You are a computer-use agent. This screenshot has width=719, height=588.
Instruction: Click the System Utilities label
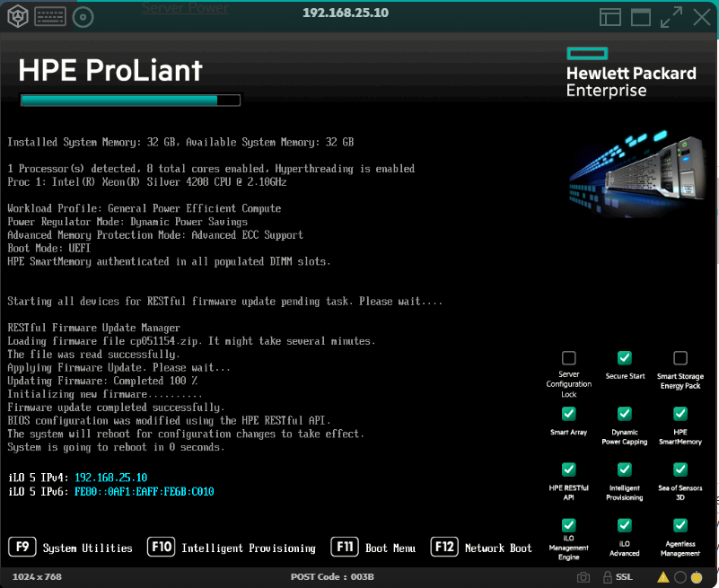(x=88, y=549)
